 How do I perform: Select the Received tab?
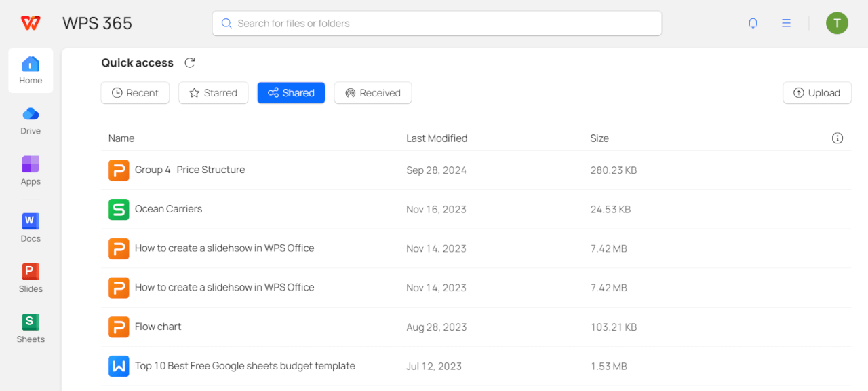click(372, 93)
